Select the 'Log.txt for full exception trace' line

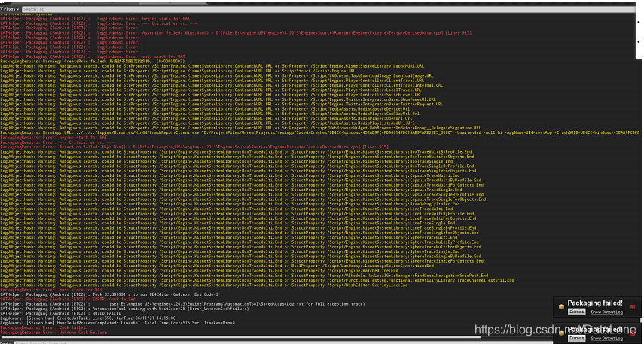coord(182,304)
